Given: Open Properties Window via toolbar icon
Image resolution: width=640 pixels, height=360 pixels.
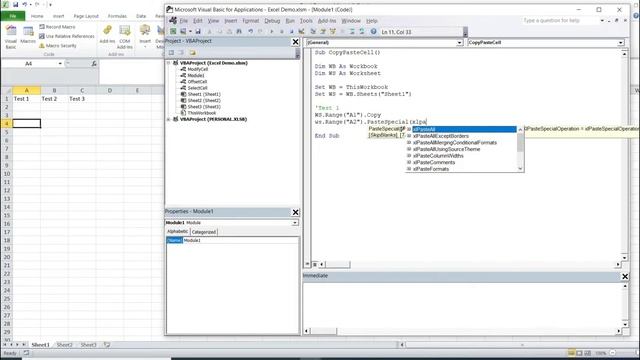Looking at the screenshot, I should tap(323, 31).
